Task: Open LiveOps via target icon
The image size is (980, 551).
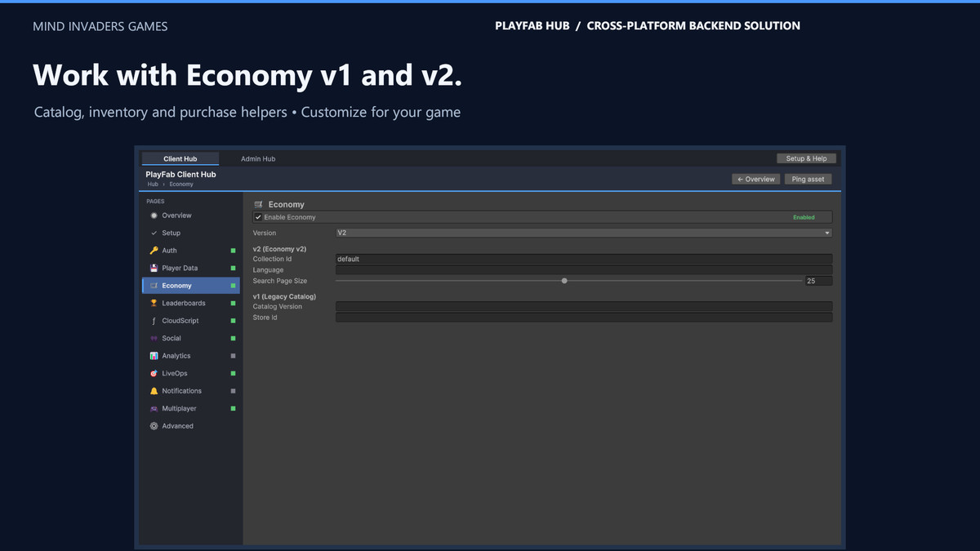Action: click(x=154, y=373)
